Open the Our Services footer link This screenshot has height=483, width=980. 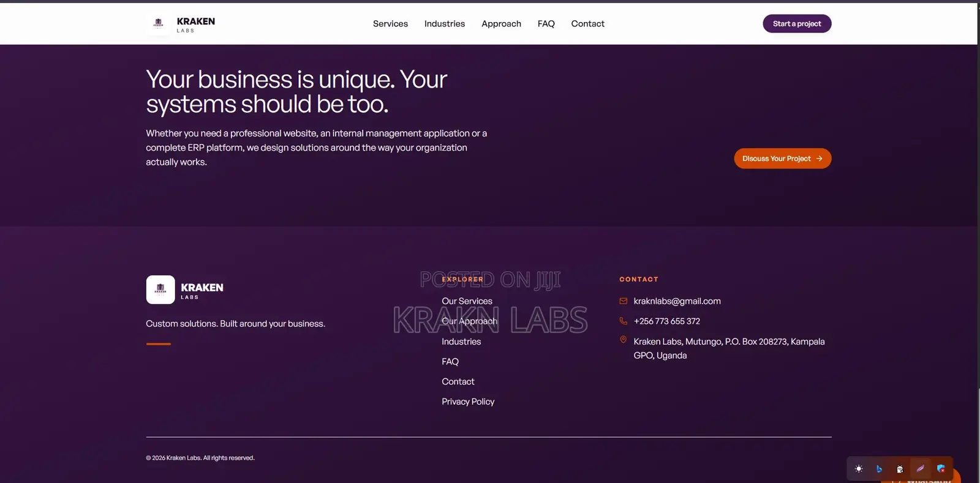(467, 301)
